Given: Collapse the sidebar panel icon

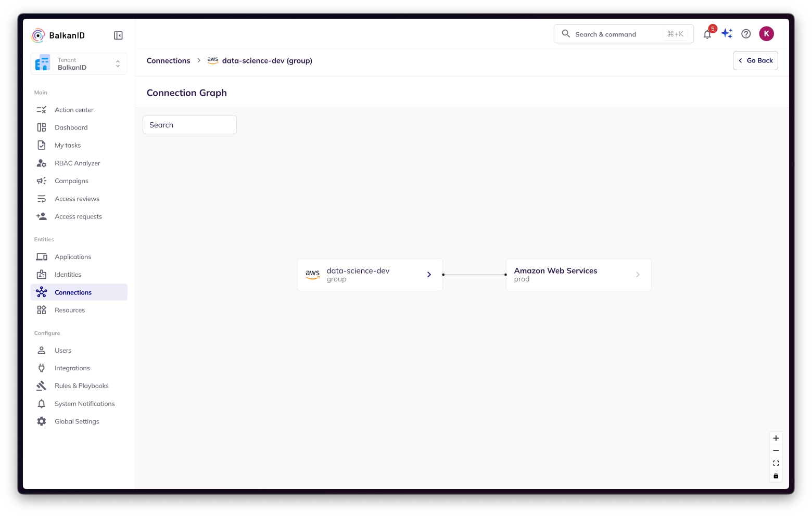Looking at the screenshot, I should click(118, 35).
